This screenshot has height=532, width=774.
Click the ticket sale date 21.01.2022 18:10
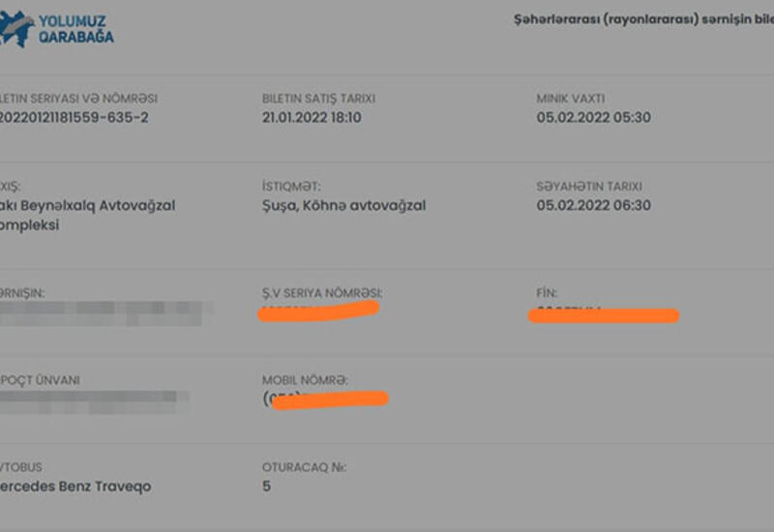click(312, 117)
